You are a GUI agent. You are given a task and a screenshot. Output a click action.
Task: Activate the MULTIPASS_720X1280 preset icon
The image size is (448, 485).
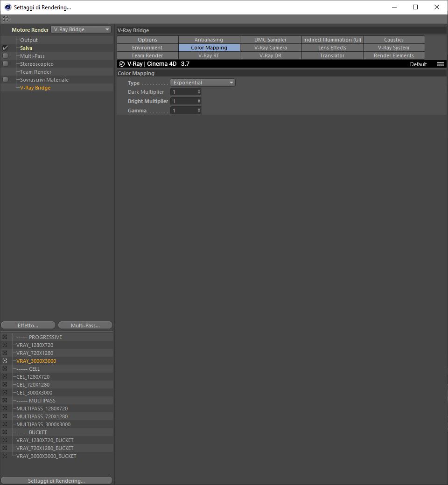click(x=5, y=416)
